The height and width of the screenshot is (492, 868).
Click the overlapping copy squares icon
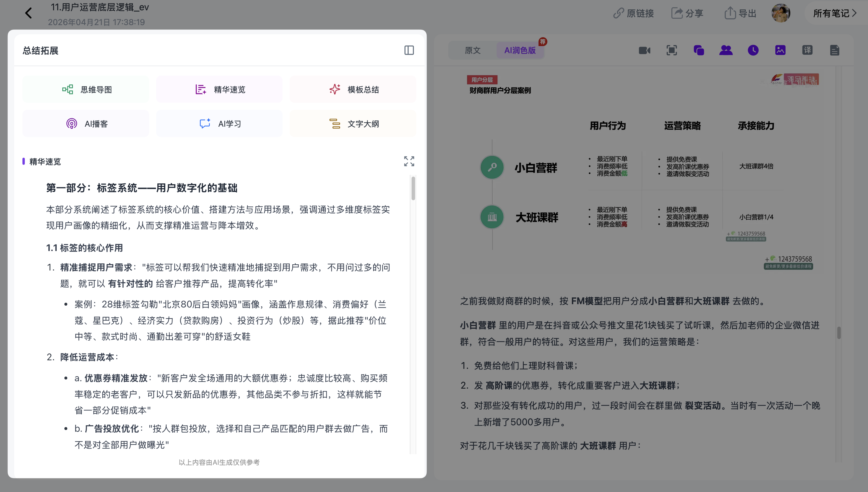[699, 50]
